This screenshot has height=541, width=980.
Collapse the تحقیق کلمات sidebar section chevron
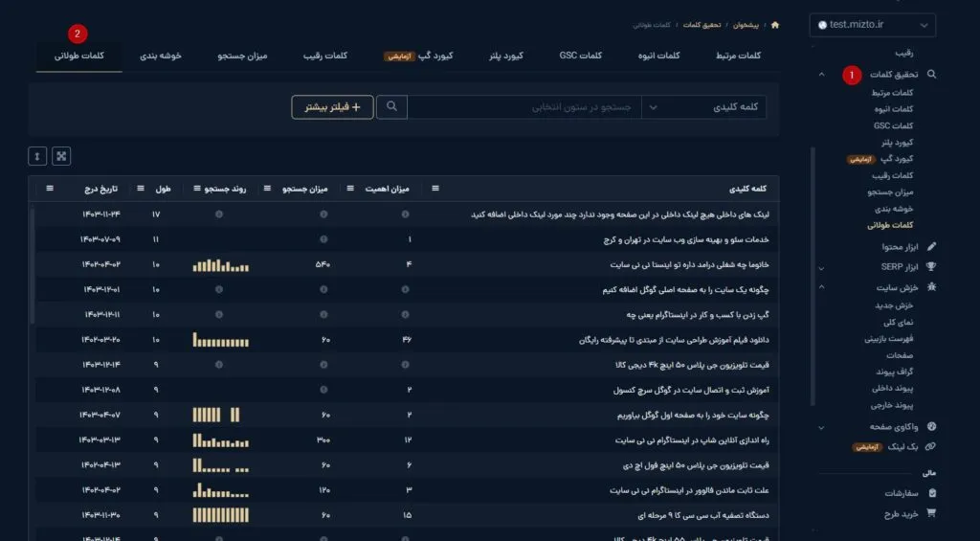tap(821, 75)
